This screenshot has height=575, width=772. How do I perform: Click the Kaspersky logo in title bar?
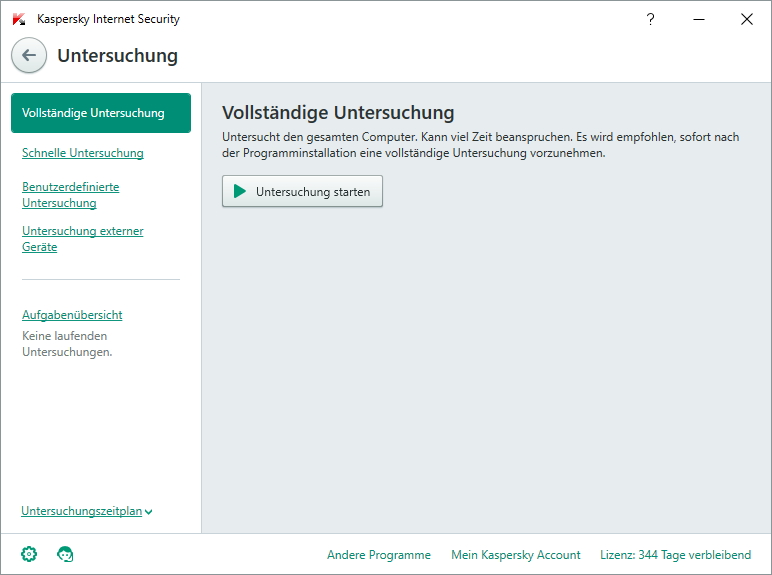(19, 19)
